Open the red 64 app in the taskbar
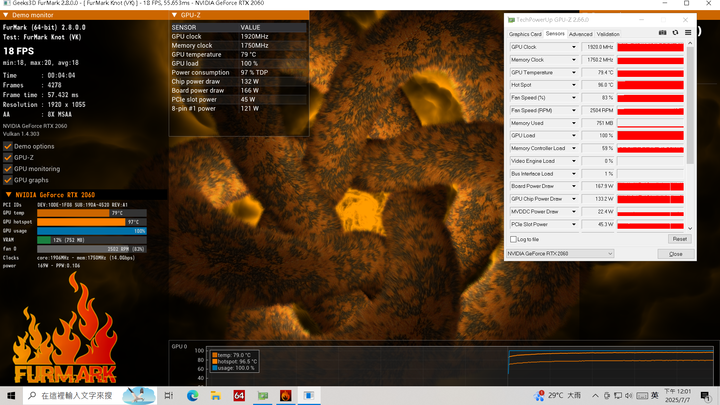720x405 pixels. point(239,395)
